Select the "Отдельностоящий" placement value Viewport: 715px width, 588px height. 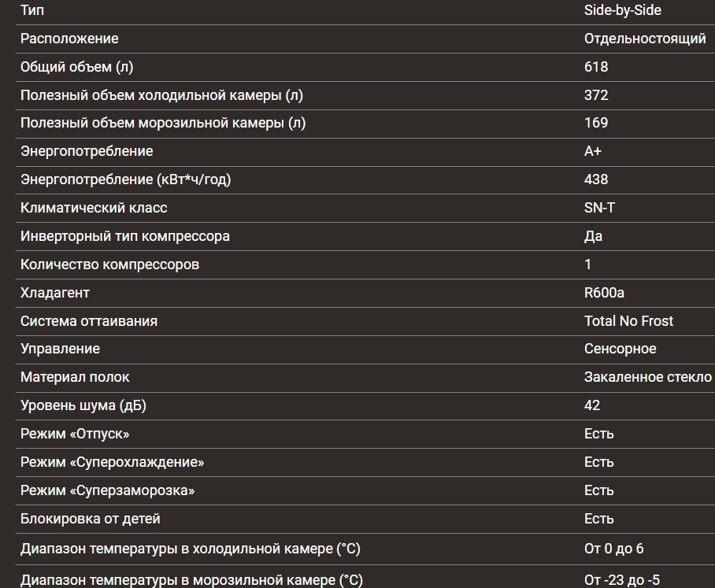(644, 39)
